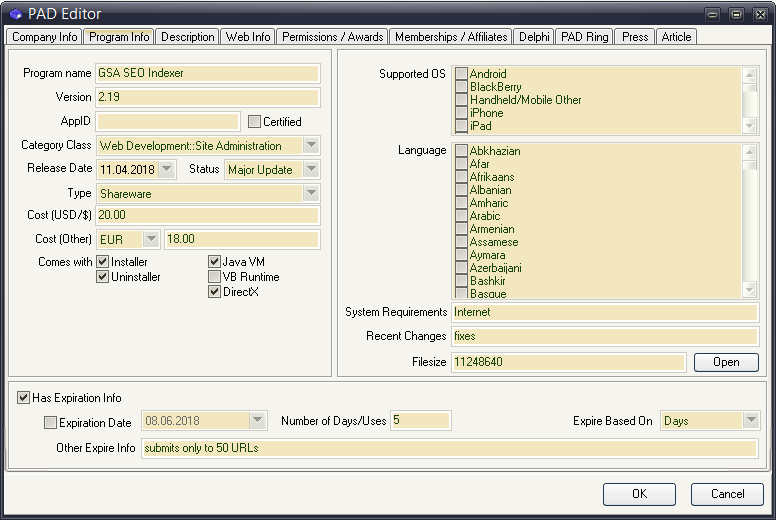Edit the Program name field
This screenshot has height=520, width=776.
207,73
